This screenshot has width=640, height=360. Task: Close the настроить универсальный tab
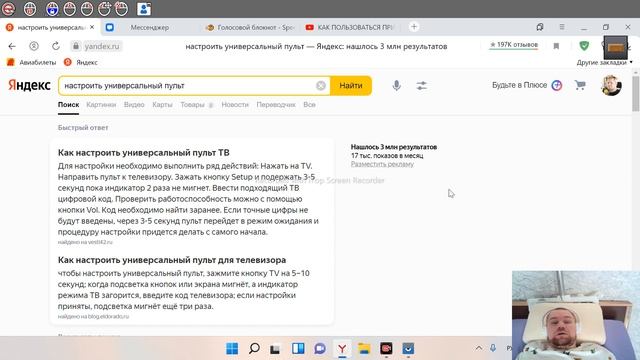(92, 27)
